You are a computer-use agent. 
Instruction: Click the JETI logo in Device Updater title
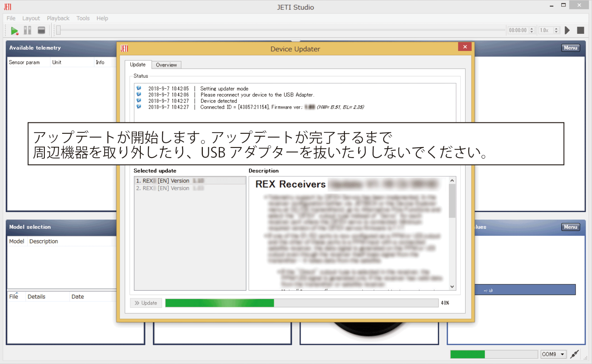(x=124, y=49)
